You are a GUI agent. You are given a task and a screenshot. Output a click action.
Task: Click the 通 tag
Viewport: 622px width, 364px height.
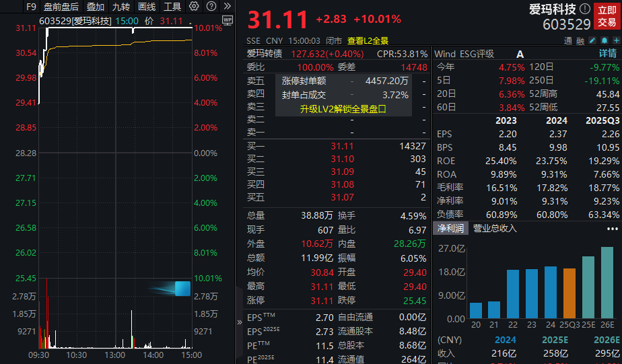coord(568,41)
